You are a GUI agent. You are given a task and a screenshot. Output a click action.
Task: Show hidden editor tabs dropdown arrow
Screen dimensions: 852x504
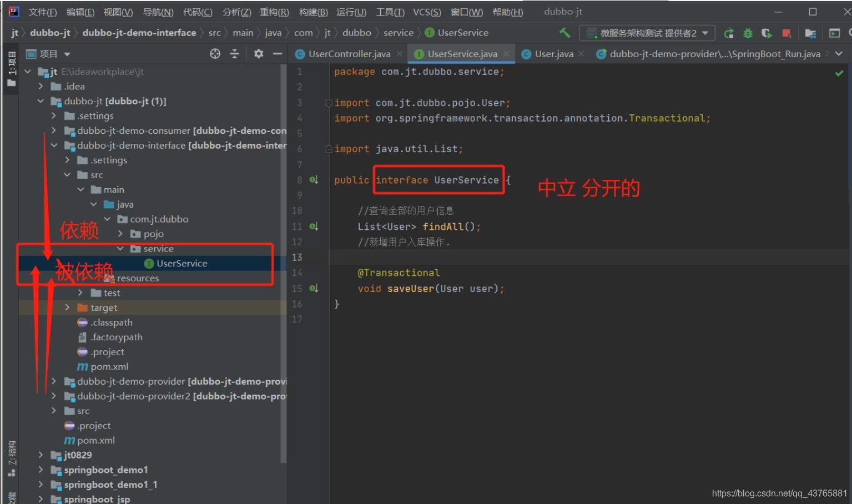[x=839, y=54]
